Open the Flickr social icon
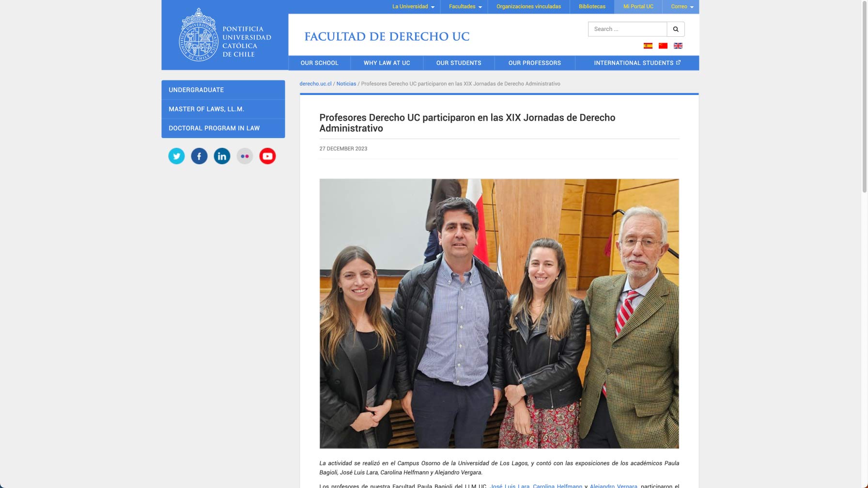 click(x=245, y=156)
